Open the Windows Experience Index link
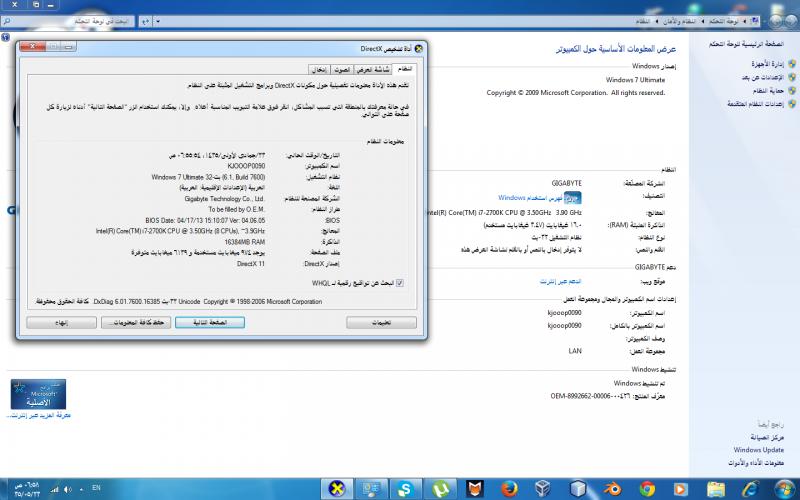Viewport: 800px width, 500px height. 530,197
